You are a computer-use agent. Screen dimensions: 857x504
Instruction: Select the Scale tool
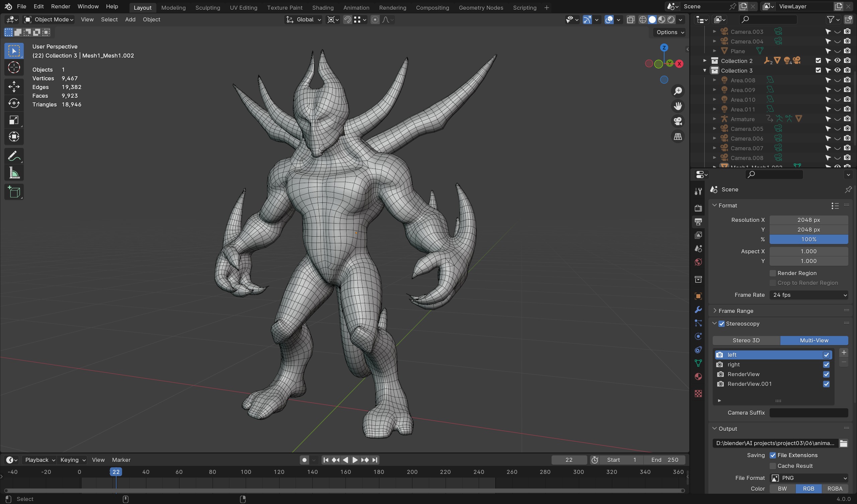coord(14,120)
